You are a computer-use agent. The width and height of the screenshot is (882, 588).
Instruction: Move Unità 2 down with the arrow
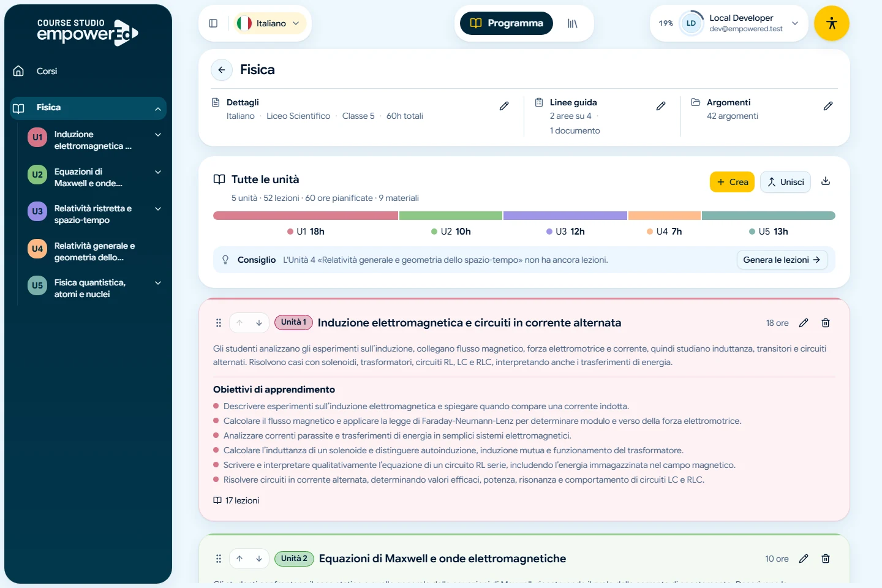pos(259,559)
